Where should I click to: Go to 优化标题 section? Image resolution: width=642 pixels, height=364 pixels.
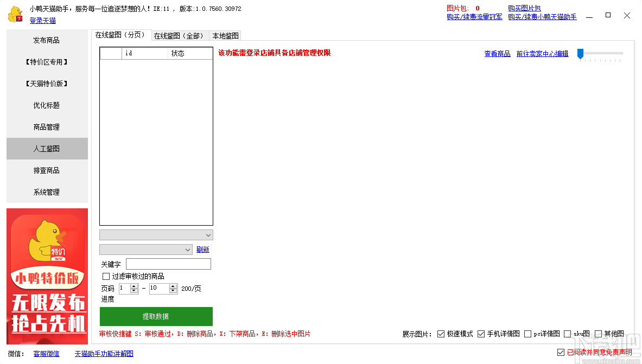point(47,105)
